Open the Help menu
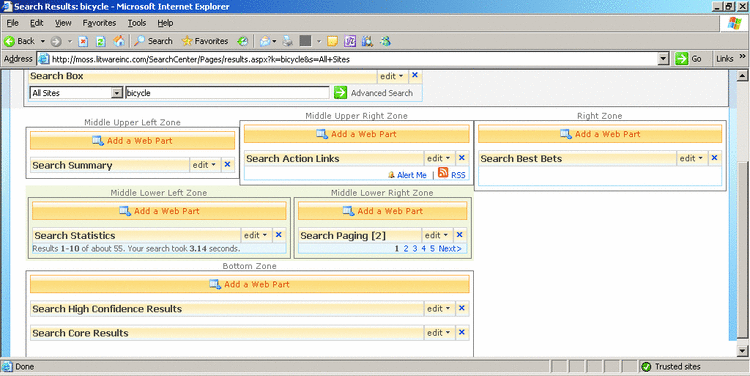 [165, 23]
